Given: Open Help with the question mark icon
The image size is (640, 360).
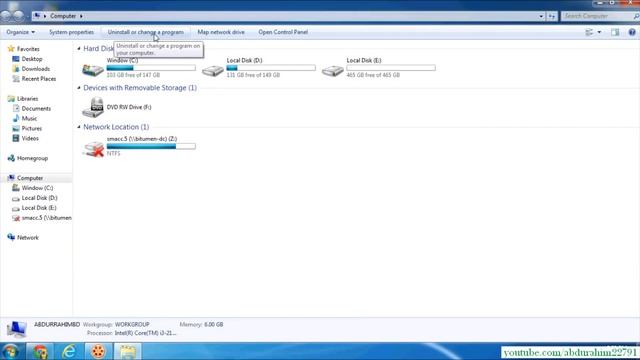Looking at the screenshot, I should click(x=632, y=32).
